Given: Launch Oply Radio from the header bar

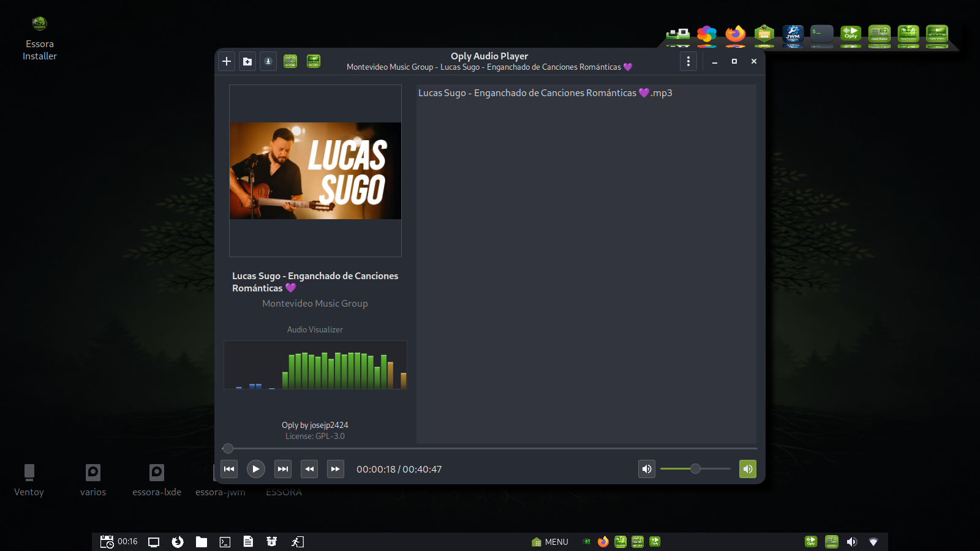Looking at the screenshot, I should pos(290,61).
